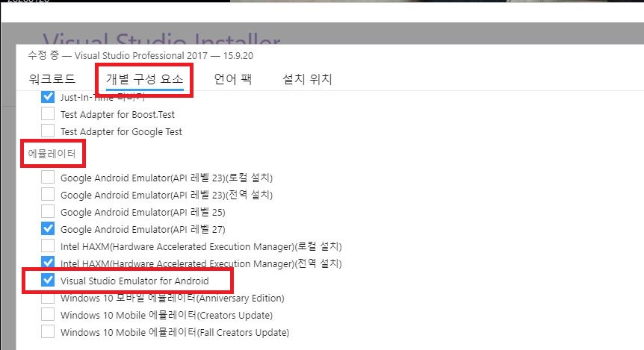This screenshot has width=644, height=350.
Task: Check Google Android Emulator API 23 로컬 설치
Action: tap(48, 178)
